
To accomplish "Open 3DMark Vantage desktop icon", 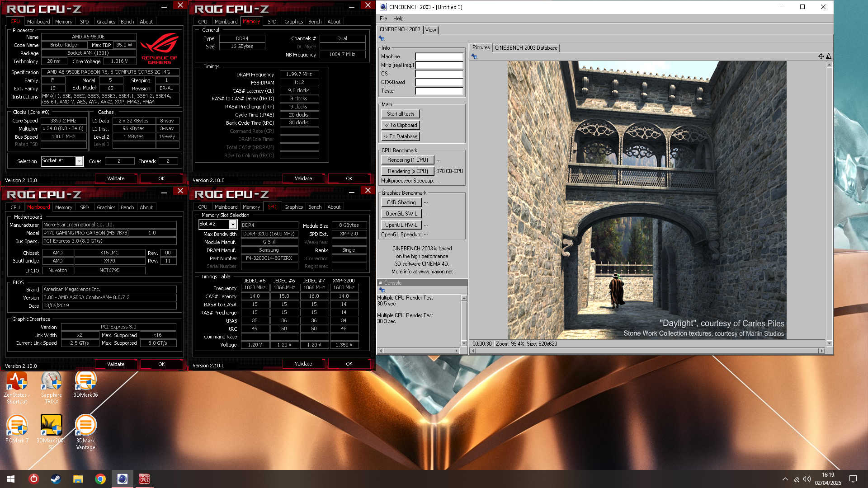I will [85, 432].
